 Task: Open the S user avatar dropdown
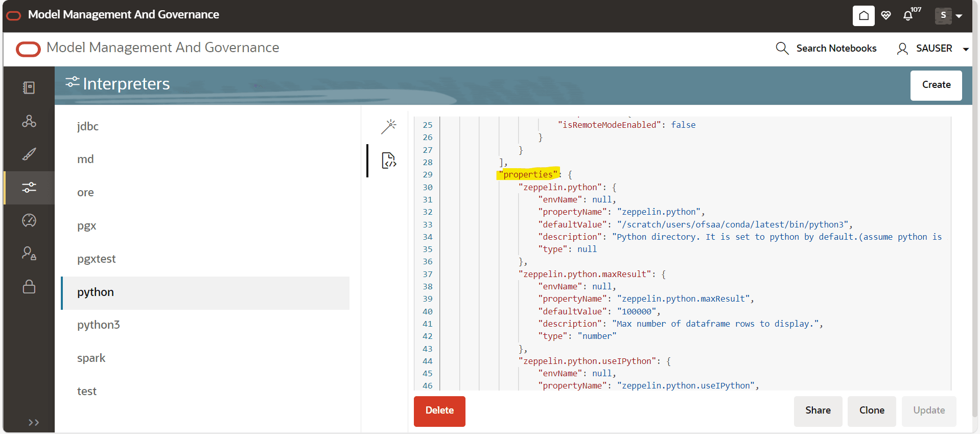click(949, 16)
